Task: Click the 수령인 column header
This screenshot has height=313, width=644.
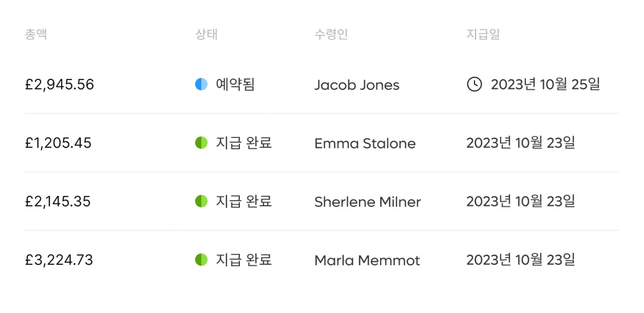Action: pos(331,34)
